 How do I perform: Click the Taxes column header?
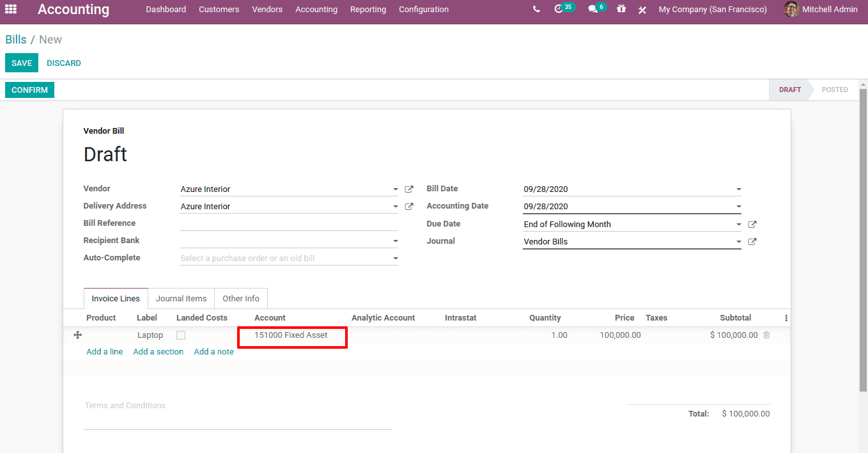pyautogui.click(x=656, y=318)
